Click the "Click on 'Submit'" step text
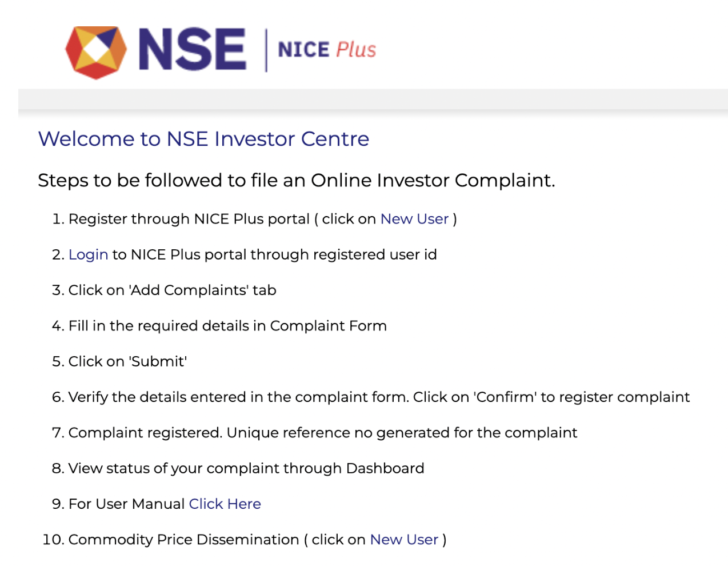 127,361
